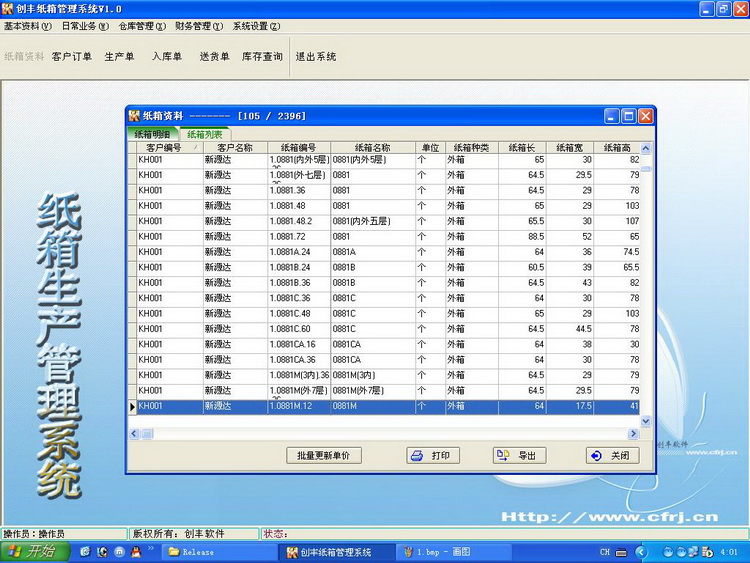Switch to the 纸箱明细 tab
Viewport: 750px width, 563px height.
[x=151, y=133]
